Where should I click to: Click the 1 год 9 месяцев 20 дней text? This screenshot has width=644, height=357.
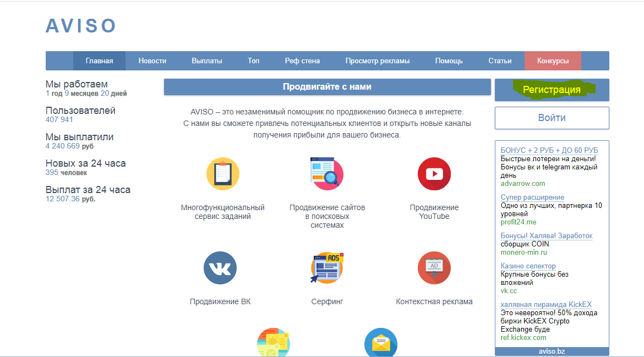coord(86,93)
